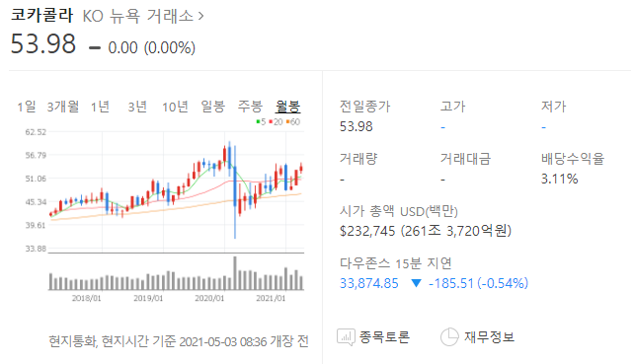Click the 45.34 price axis label
The width and height of the screenshot is (634, 364).
click(x=36, y=202)
